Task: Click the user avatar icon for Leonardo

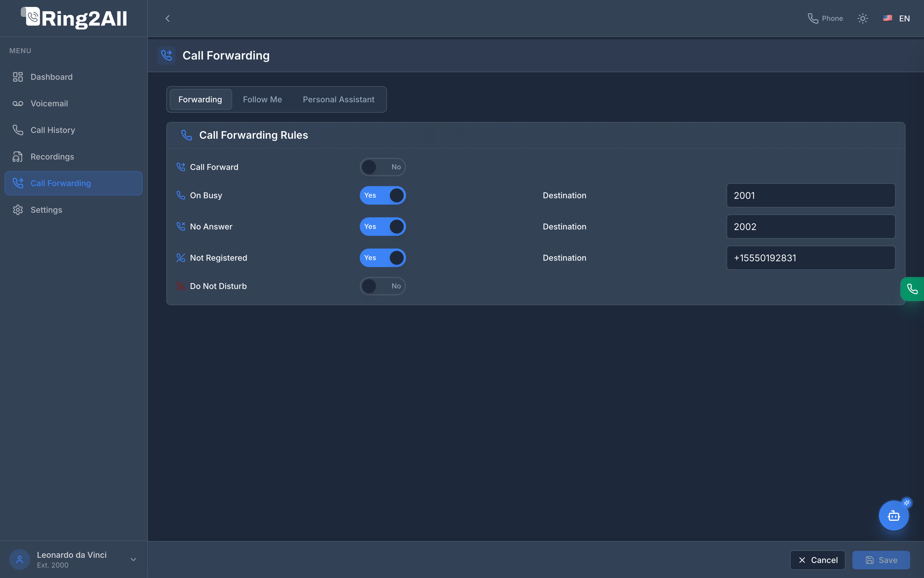Action: coord(19,560)
